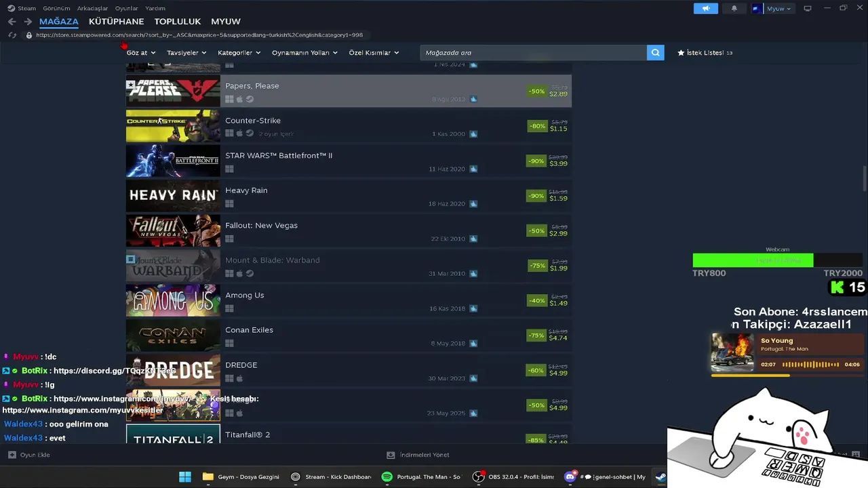Open the Windows Start button

click(x=184, y=476)
